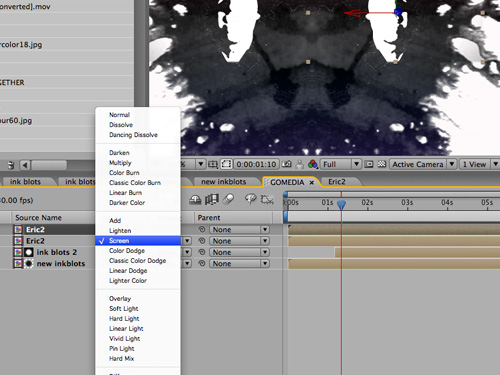Choose Multiply in the blend mode menu
500x375 pixels.
pos(120,163)
